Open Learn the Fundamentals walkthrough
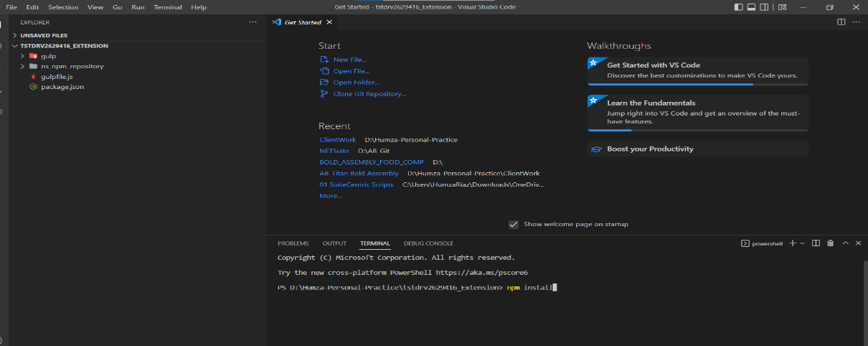Screen dimensions: 868x346 (697, 113)
